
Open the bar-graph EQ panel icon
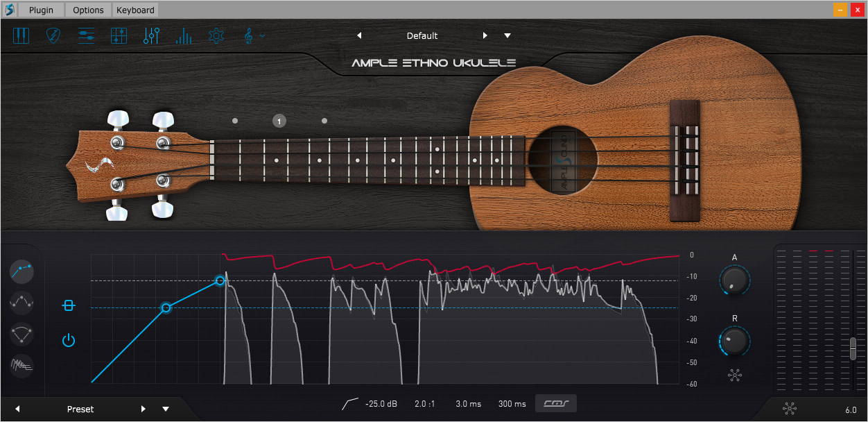click(184, 36)
